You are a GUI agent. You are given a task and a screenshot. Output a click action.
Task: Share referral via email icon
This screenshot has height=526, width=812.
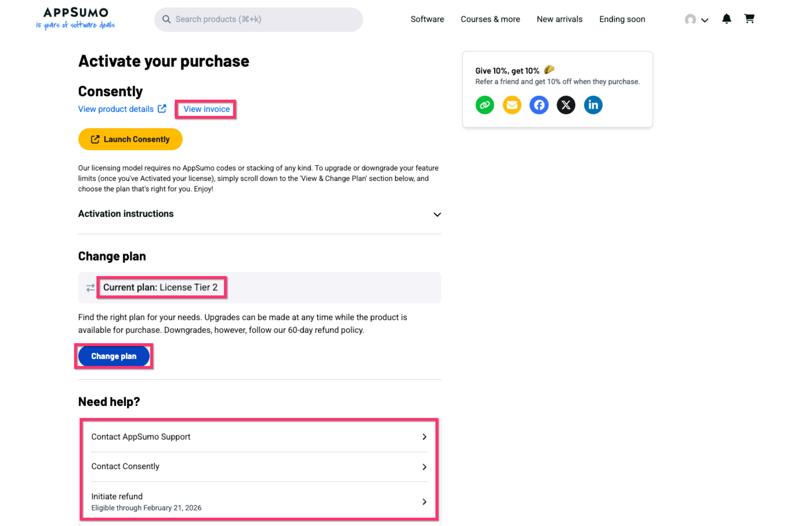click(512, 105)
